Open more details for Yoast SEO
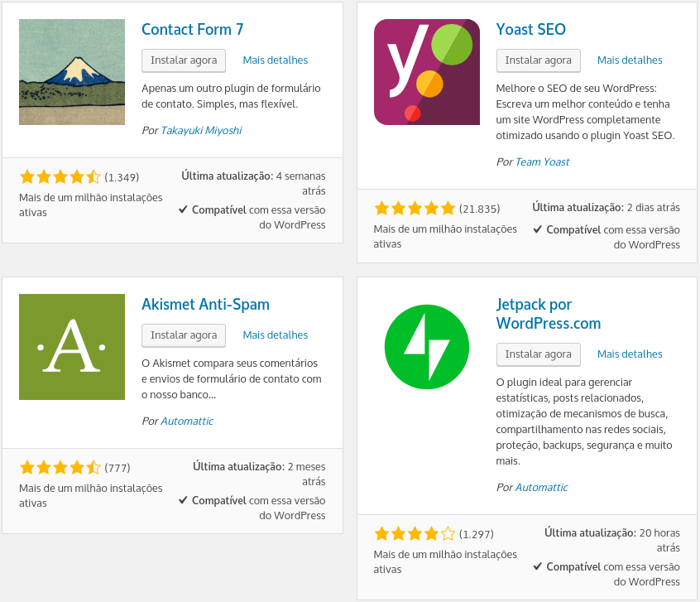The image size is (700, 602). pyautogui.click(x=629, y=60)
